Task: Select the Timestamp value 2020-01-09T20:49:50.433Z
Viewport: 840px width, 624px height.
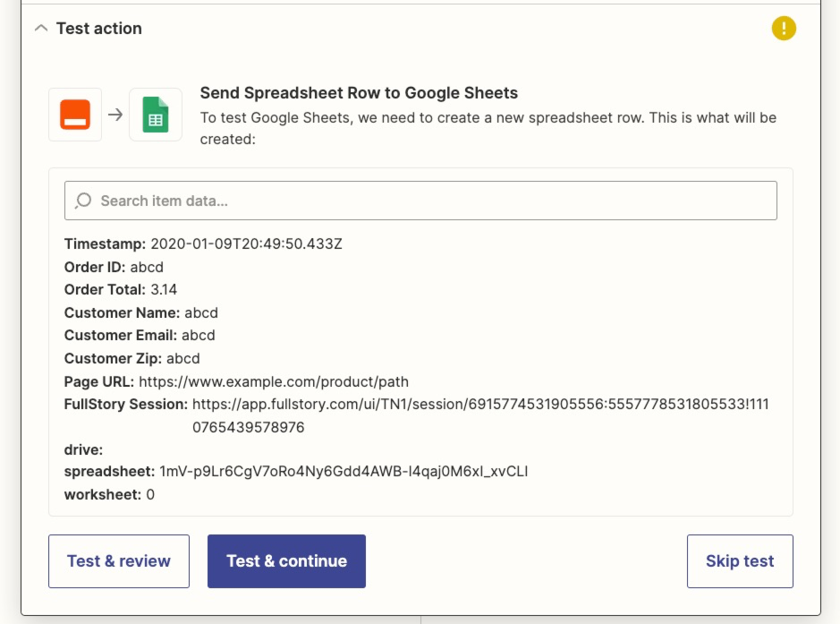Action: [x=246, y=244]
